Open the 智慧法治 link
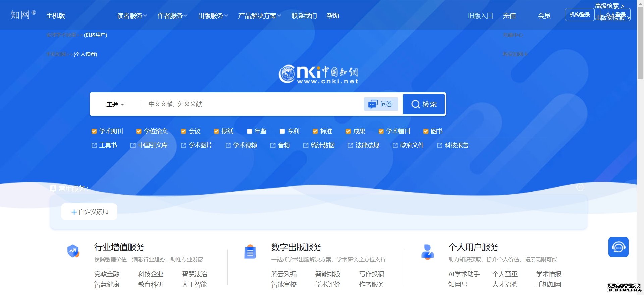The height and width of the screenshot is (295, 644). pyautogui.click(x=195, y=274)
